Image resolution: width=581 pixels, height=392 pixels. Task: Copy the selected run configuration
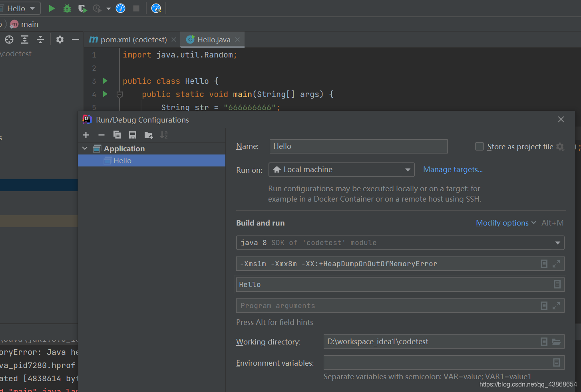point(117,135)
